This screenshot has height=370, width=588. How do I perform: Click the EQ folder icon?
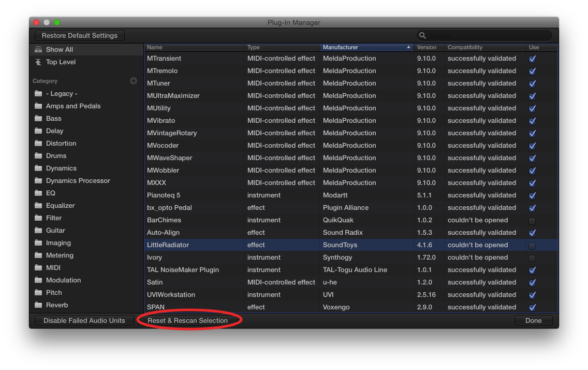point(38,193)
